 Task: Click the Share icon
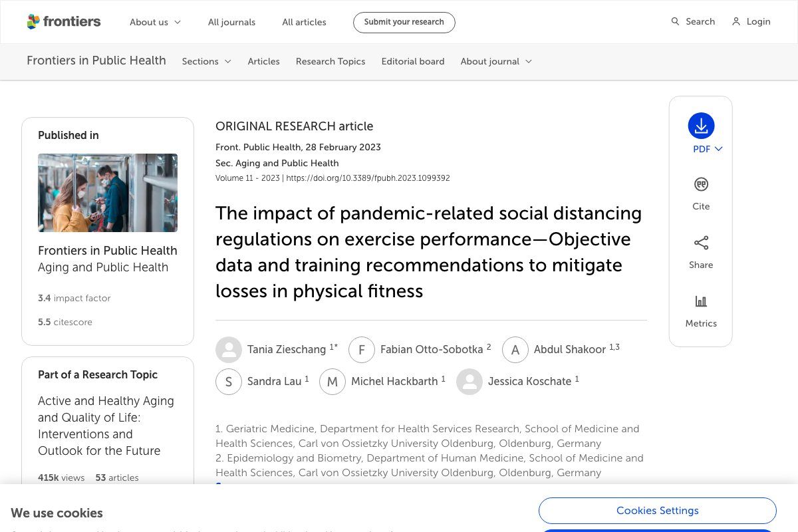coord(701,243)
